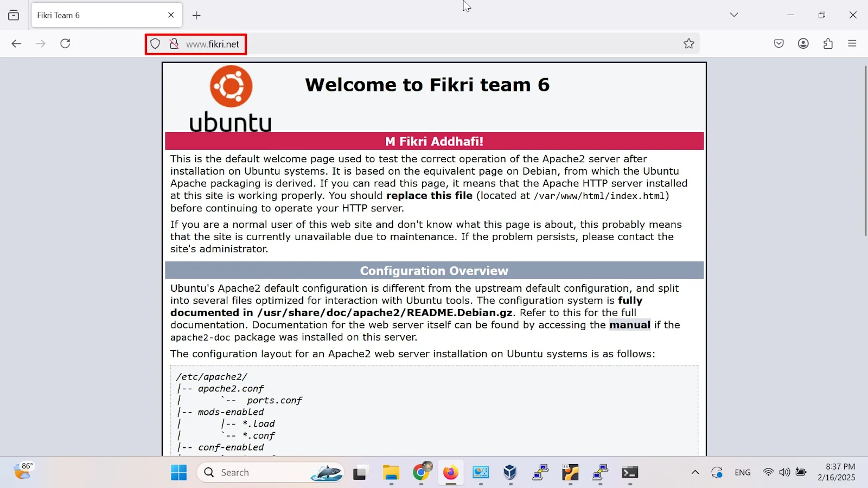Click the '/etc/apache2/' line in config tree
This screenshot has height=488, width=868.
click(x=212, y=377)
